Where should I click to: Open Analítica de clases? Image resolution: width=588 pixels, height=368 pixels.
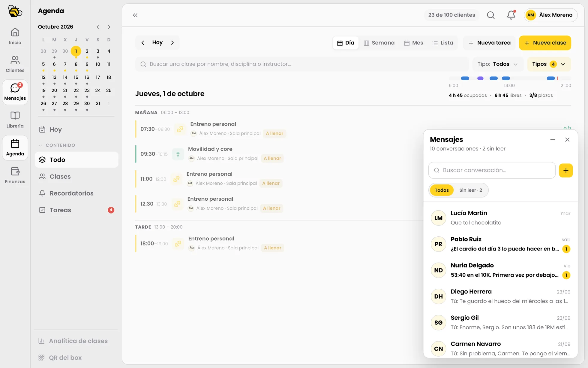point(76,341)
